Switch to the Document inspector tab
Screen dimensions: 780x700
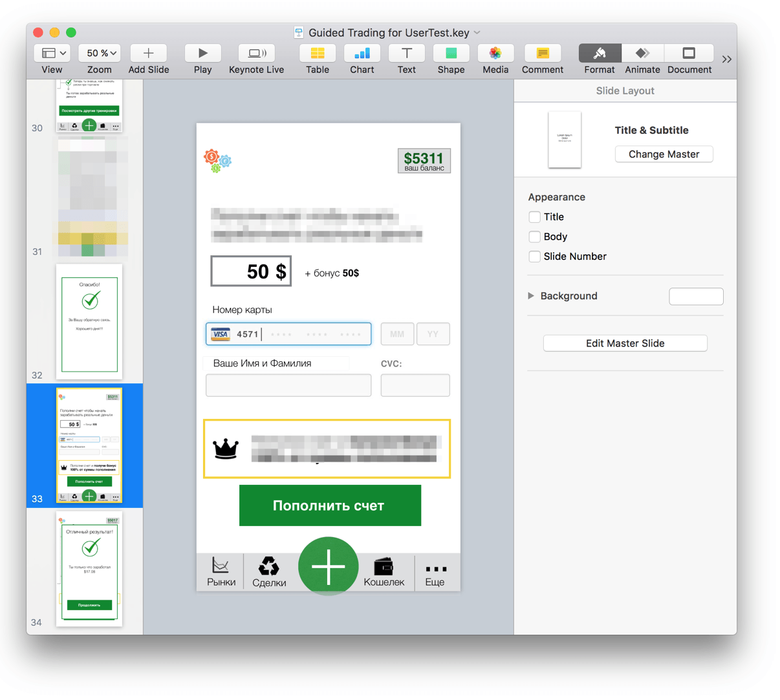coord(689,53)
